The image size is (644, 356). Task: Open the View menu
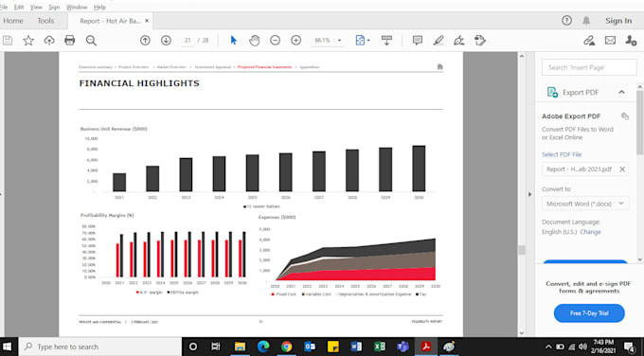36,7
